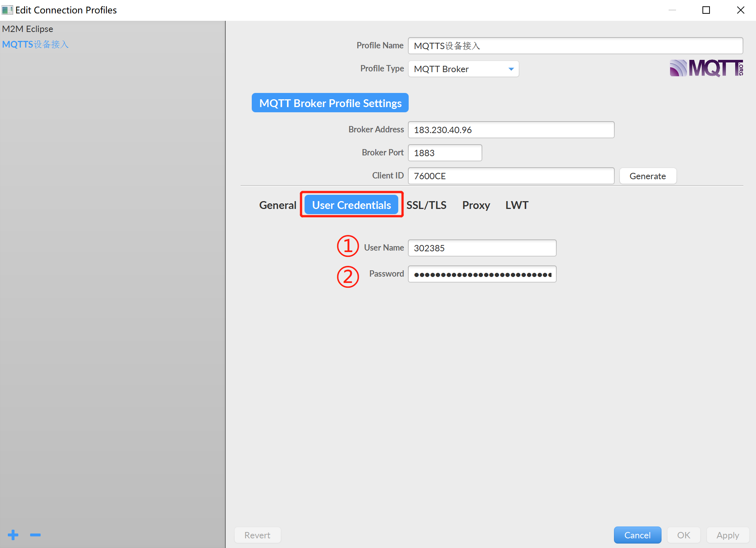Revert the profile settings
Screen dimensions: 756x548
(x=257, y=535)
